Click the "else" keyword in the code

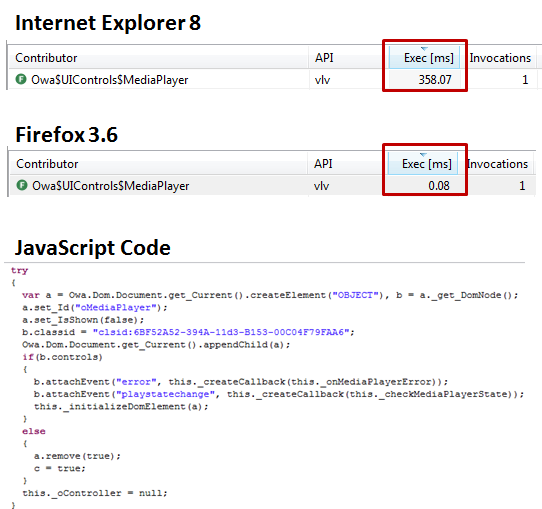tap(34, 431)
